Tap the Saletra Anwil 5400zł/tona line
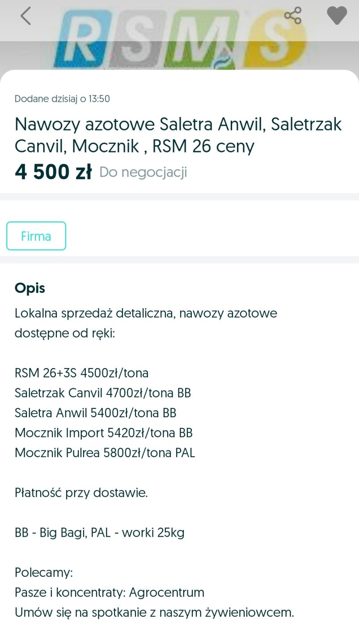359x644 pixels. pyautogui.click(x=95, y=413)
